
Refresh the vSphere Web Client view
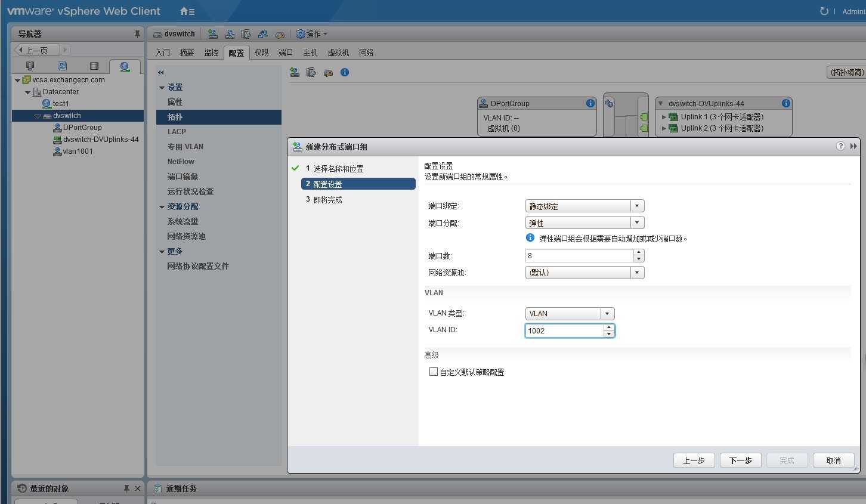pyautogui.click(x=824, y=11)
